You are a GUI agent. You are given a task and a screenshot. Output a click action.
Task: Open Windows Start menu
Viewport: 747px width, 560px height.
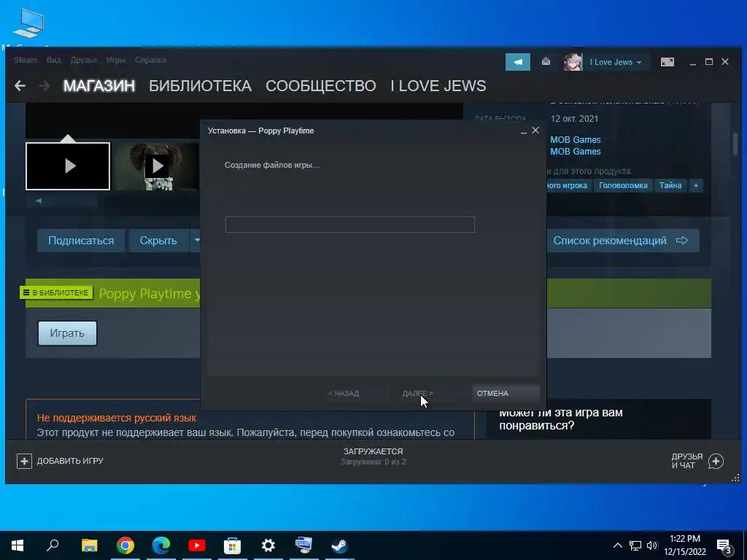pyautogui.click(x=18, y=545)
